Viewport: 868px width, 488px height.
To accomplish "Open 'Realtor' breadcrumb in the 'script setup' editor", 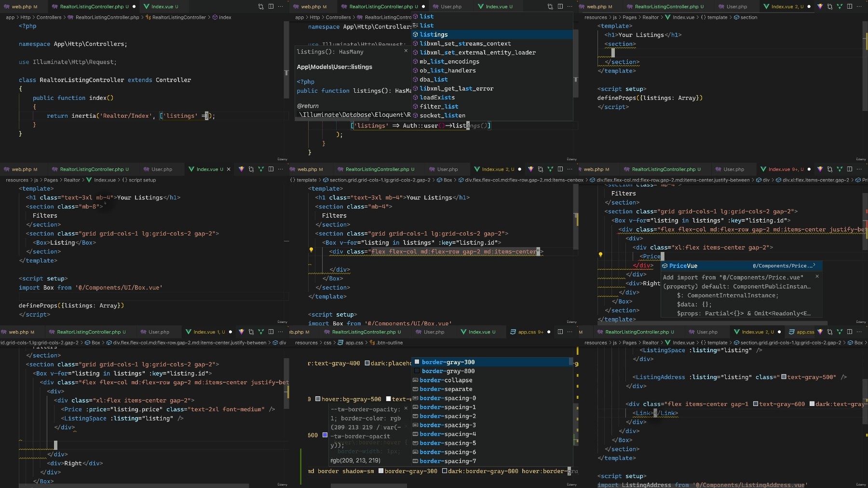I will (x=72, y=180).
